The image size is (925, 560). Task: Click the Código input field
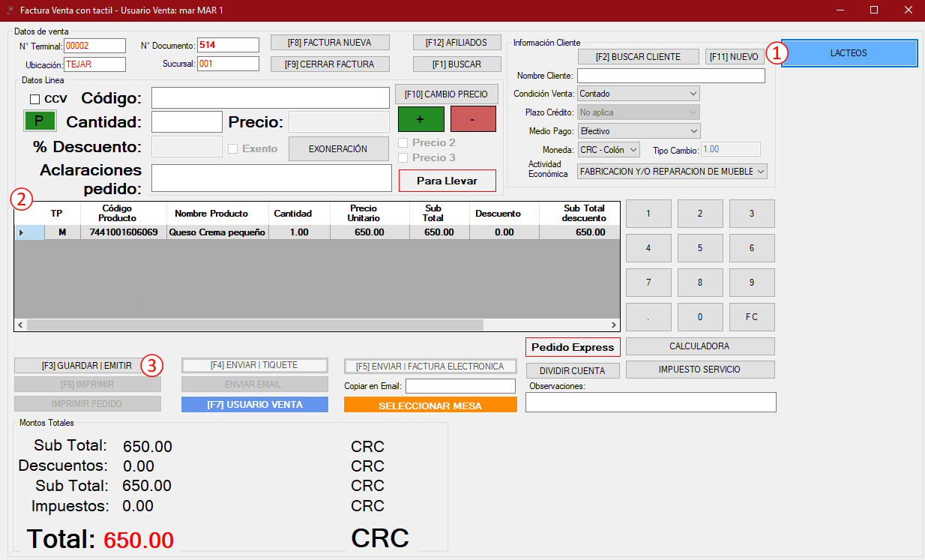pyautogui.click(x=271, y=98)
